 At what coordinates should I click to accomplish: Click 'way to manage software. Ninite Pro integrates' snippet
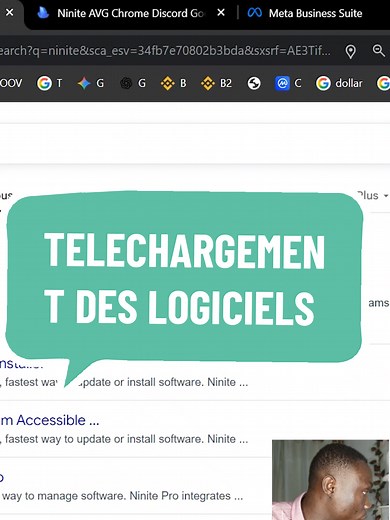(122, 496)
